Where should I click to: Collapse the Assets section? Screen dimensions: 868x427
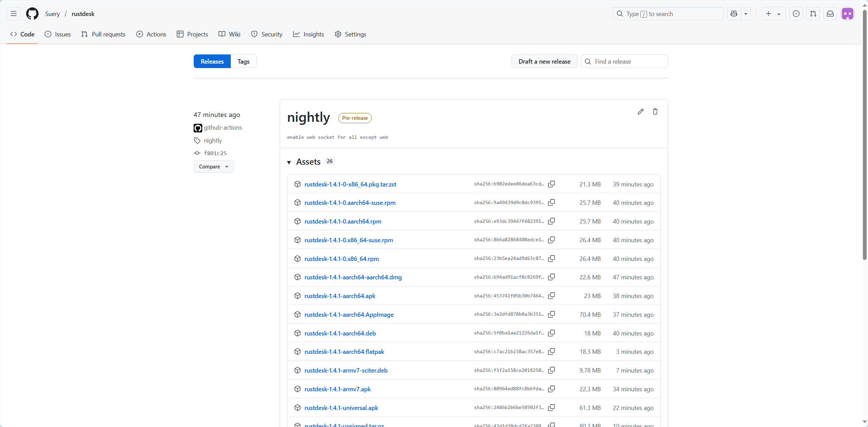click(289, 162)
